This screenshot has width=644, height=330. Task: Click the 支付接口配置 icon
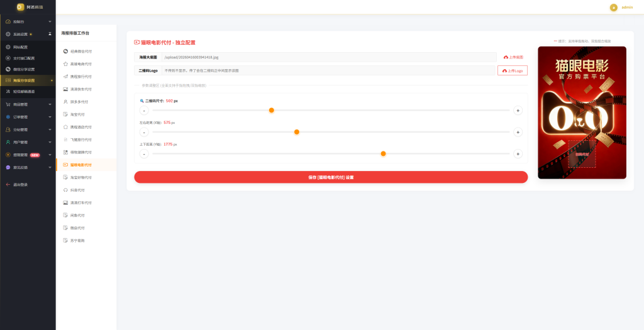8,58
